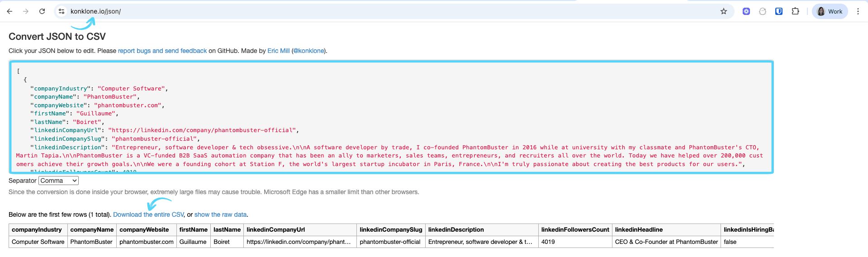Open the Separator Comma dropdown
The width and height of the screenshot is (868, 257).
(58, 181)
